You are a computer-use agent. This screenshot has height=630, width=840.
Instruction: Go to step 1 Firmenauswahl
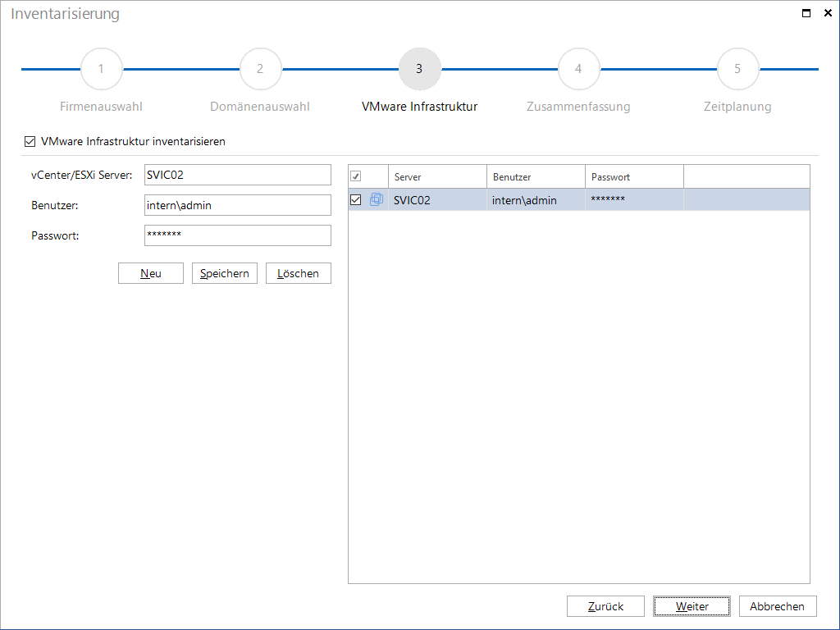coord(101,69)
